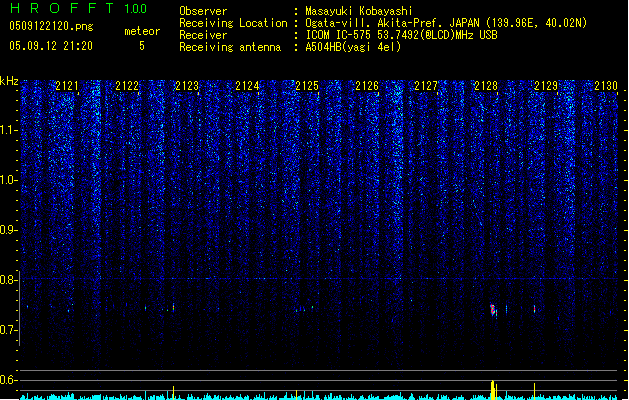The width and height of the screenshot is (629, 400).
Task: Select the antenna value A504HB(yagi 4el)
Action: (353, 47)
